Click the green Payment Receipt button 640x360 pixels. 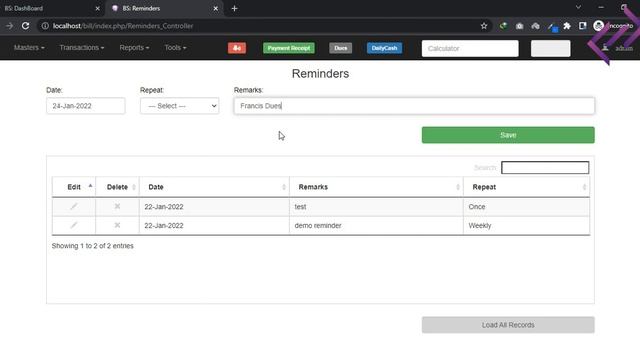(x=289, y=48)
